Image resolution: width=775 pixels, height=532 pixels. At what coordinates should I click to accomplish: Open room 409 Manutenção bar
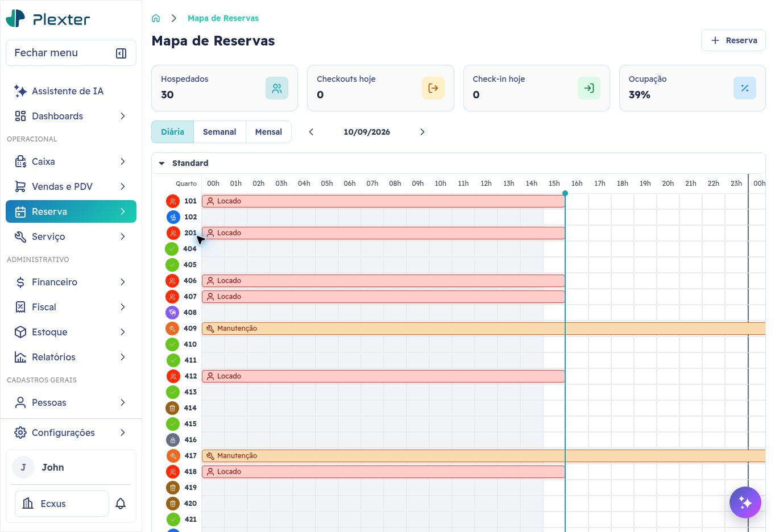483,329
